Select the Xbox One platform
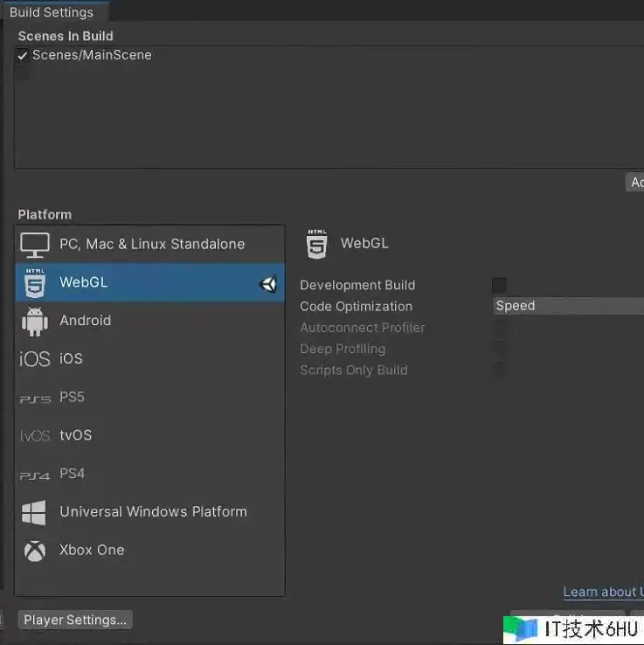 click(x=149, y=551)
